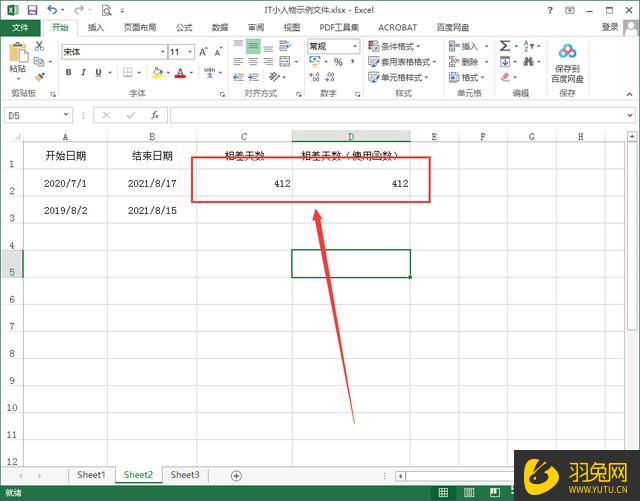The image size is (640, 501).
Task: Switch to the 数据 ribbon tab
Action: pyautogui.click(x=220, y=27)
